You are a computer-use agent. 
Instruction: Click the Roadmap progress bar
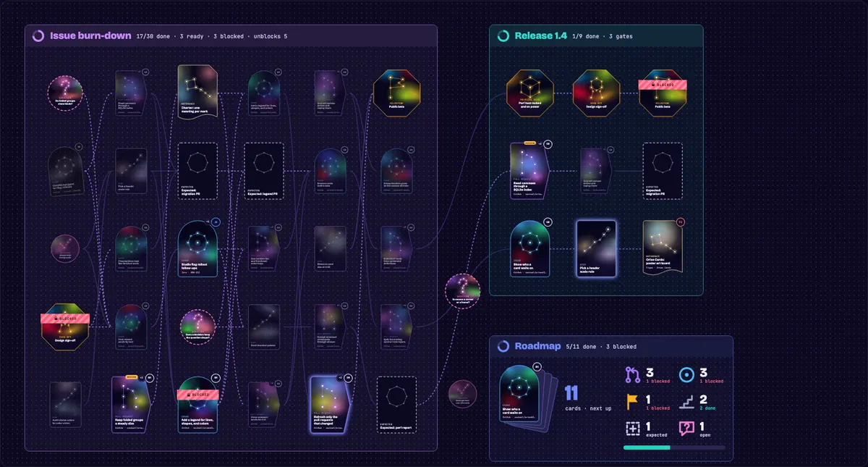click(x=674, y=447)
